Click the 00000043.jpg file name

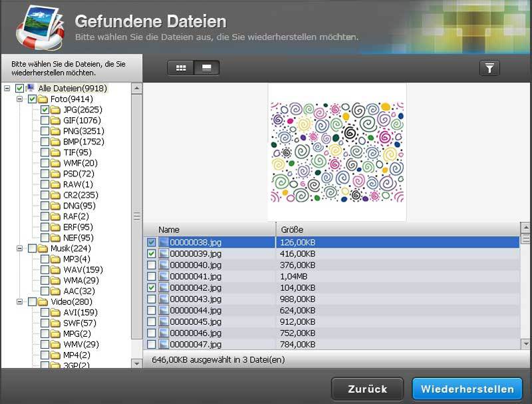pos(196,299)
